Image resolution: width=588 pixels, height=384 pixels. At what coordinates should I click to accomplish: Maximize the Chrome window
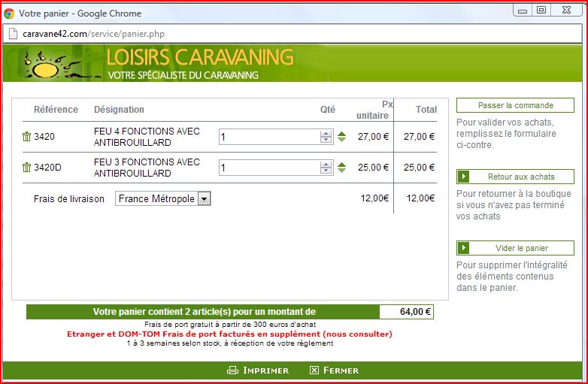(x=541, y=10)
